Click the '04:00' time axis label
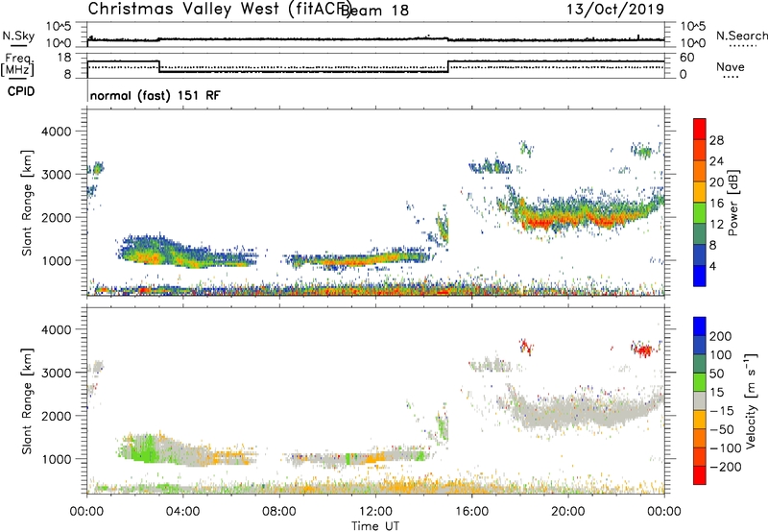The image size is (768, 532). click(x=183, y=512)
